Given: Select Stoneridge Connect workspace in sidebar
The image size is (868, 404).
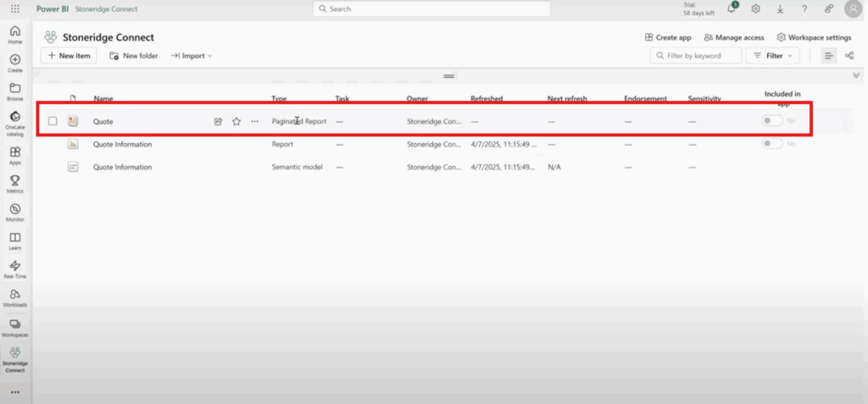Looking at the screenshot, I should point(15,360).
